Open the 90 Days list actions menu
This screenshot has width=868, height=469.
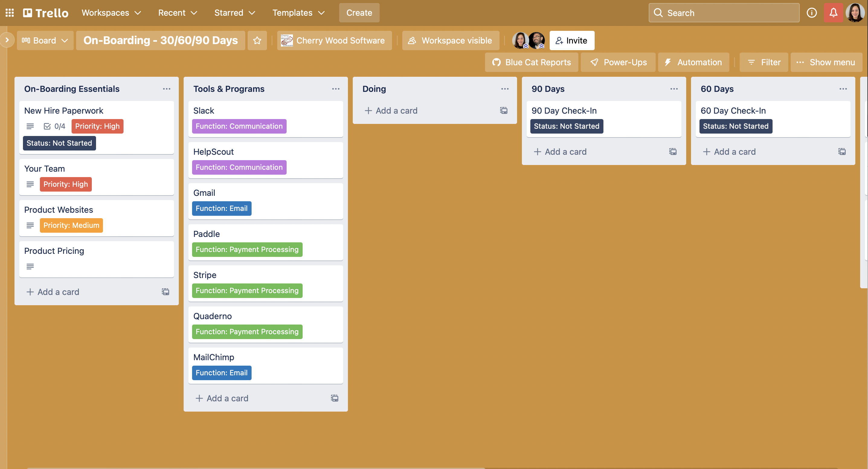point(674,89)
